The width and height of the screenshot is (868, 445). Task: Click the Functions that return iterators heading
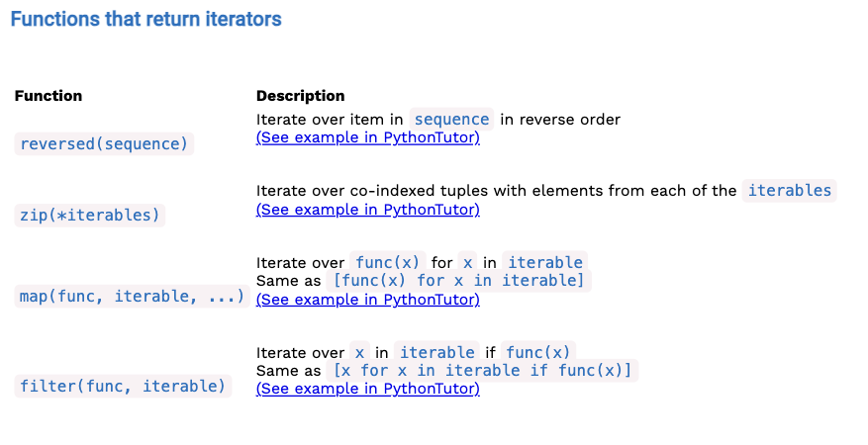coord(146,19)
